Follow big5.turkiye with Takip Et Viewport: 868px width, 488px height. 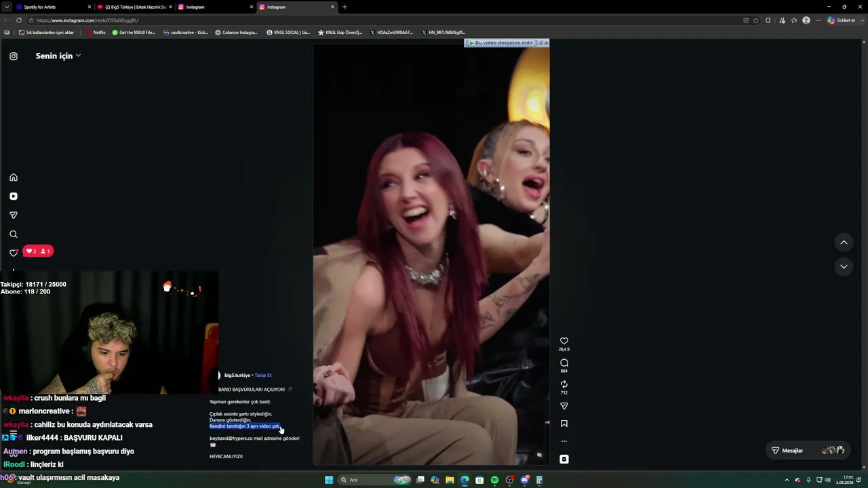click(263, 375)
